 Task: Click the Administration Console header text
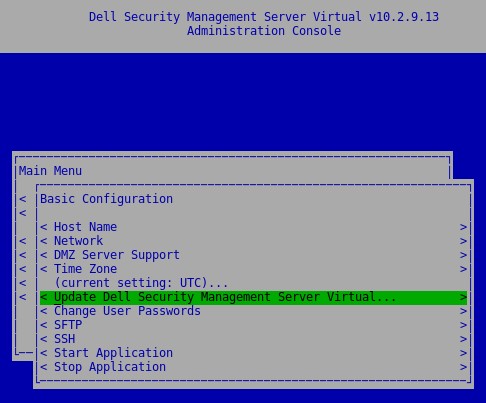pyautogui.click(x=264, y=31)
